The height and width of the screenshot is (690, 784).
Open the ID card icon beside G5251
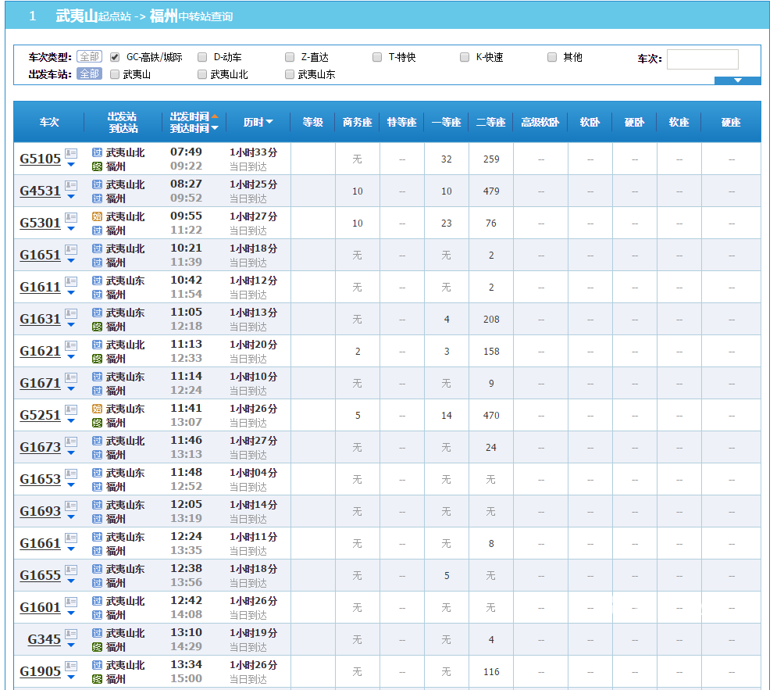(71, 409)
